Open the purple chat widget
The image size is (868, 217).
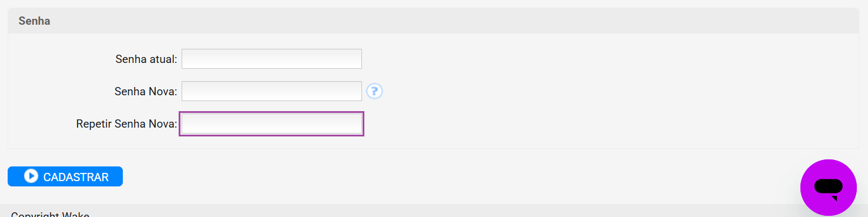[829, 187]
